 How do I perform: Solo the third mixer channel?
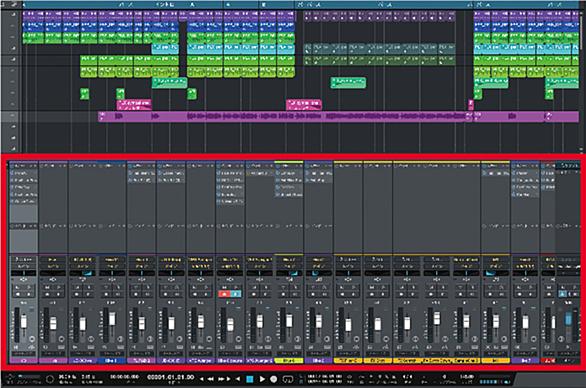[89, 287]
